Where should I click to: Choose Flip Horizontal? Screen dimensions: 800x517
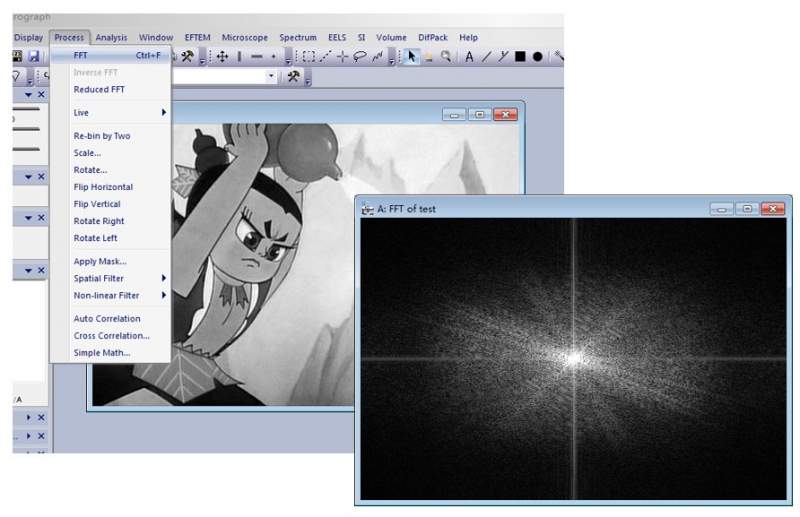click(111, 187)
